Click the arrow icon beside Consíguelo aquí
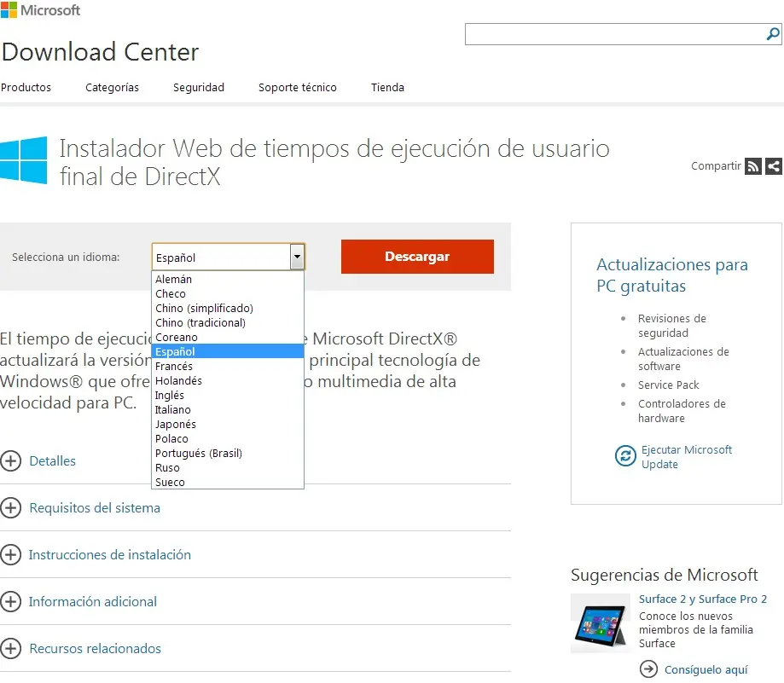The image size is (784, 683). [648, 669]
